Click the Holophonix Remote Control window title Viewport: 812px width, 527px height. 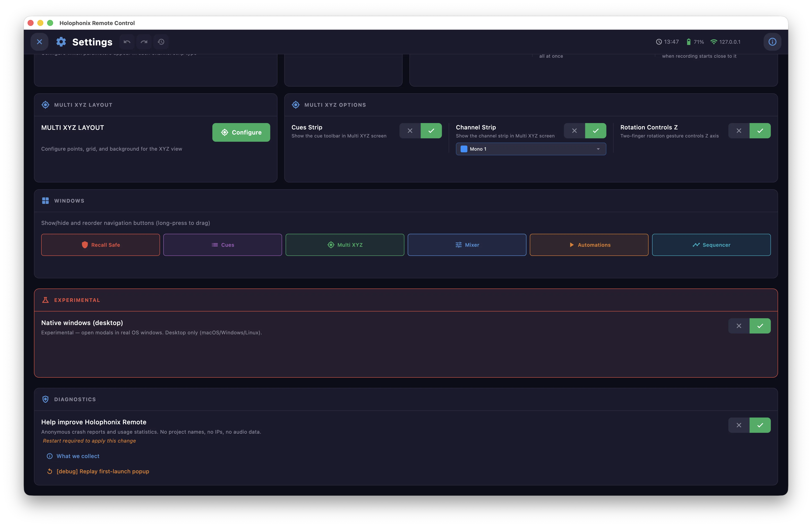coord(97,23)
